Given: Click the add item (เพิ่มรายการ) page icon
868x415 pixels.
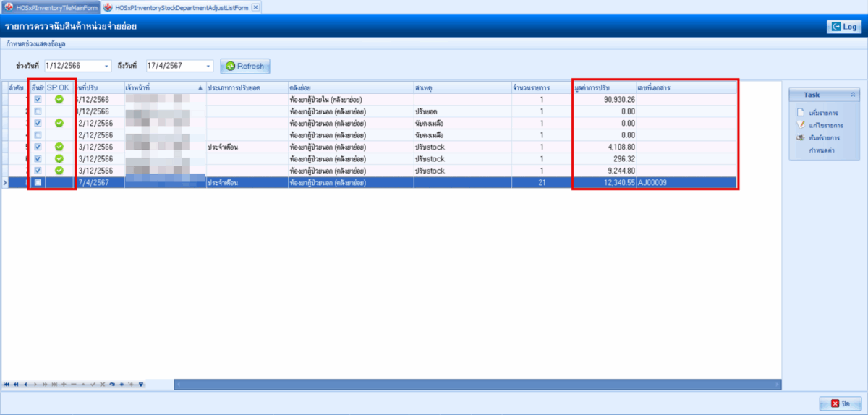Looking at the screenshot, I should tap(800, 113).
